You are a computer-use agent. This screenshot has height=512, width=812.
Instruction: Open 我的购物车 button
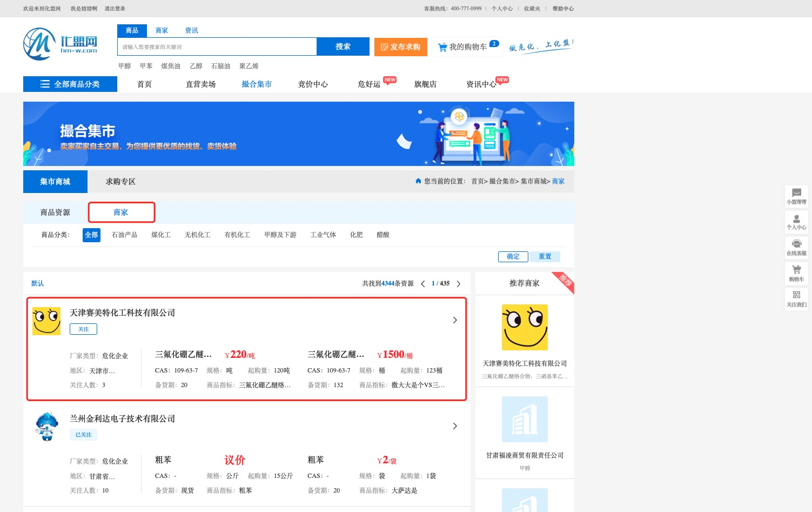[467, 47]
